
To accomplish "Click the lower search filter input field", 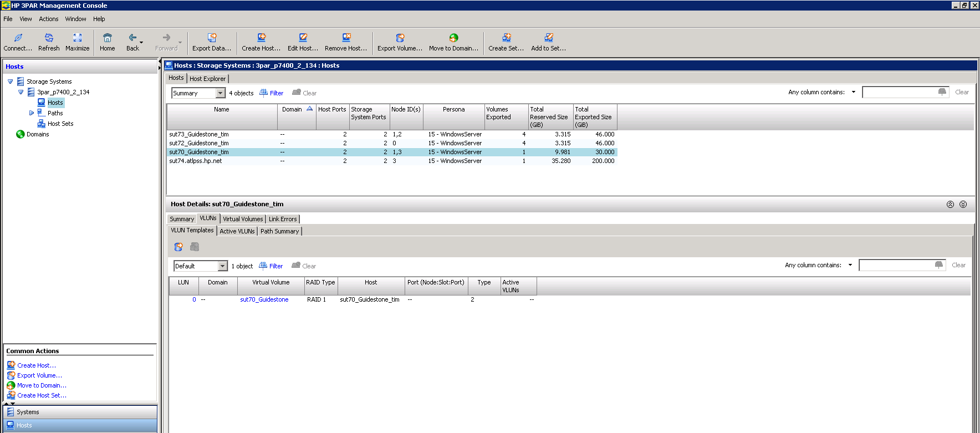I will [896, 266].
